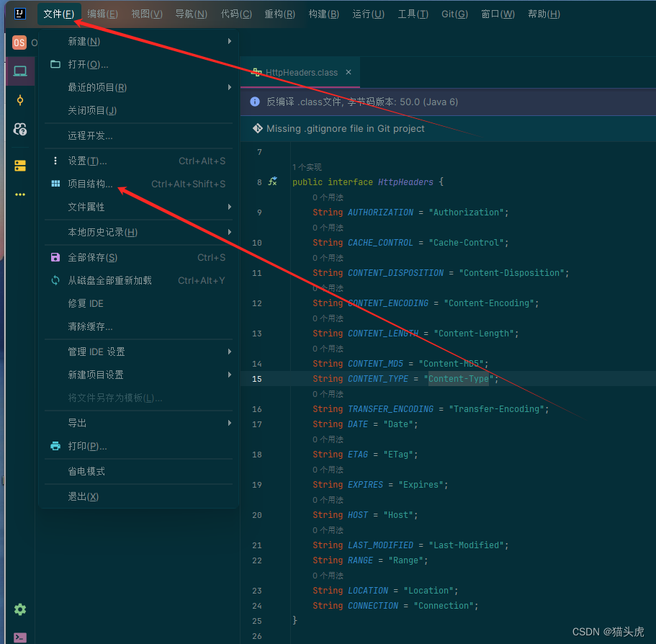Close the HttpHeaders.class tab

pos(348,72)
